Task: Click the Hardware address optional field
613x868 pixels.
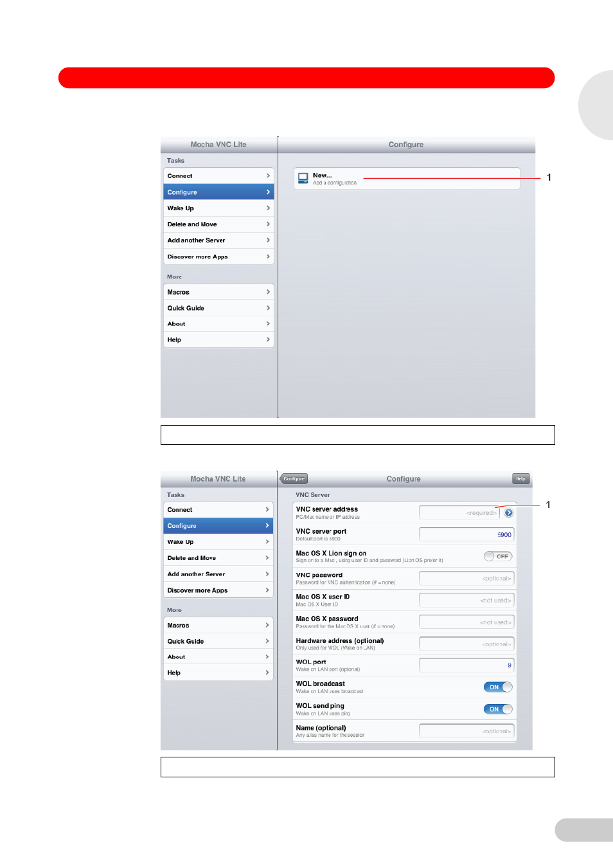Action: point(466,644)
